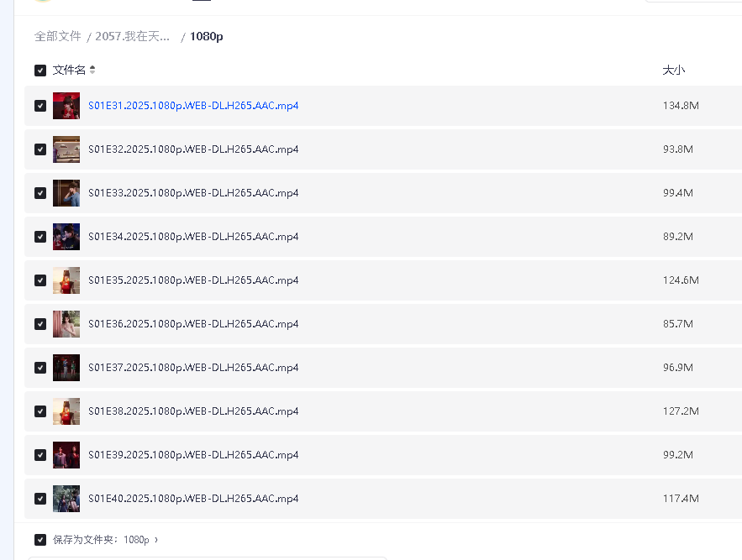Screen dimensions: 742x560
Task: Click the 1080p current folder breadcrumb
Action: (x=207, y=36)
